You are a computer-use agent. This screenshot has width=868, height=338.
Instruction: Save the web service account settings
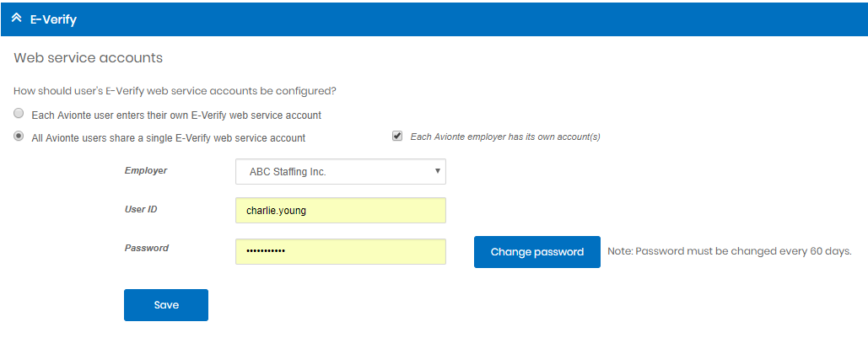pos(166,305)
